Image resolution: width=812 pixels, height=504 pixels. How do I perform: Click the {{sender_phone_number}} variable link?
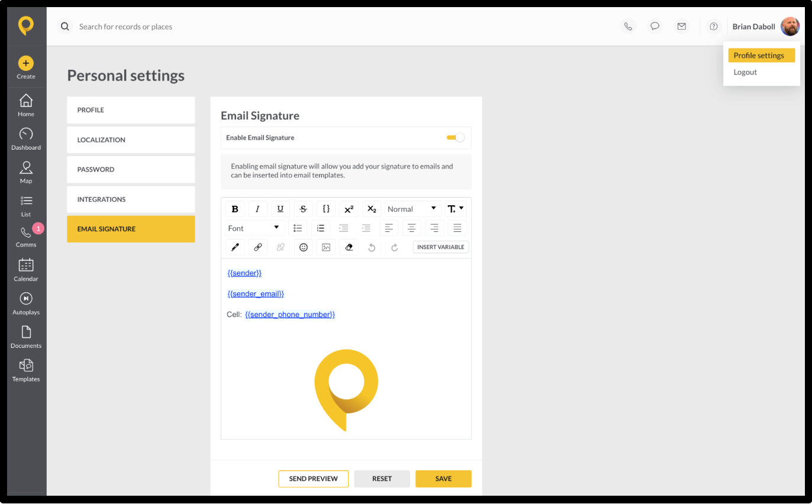(290, 314)
